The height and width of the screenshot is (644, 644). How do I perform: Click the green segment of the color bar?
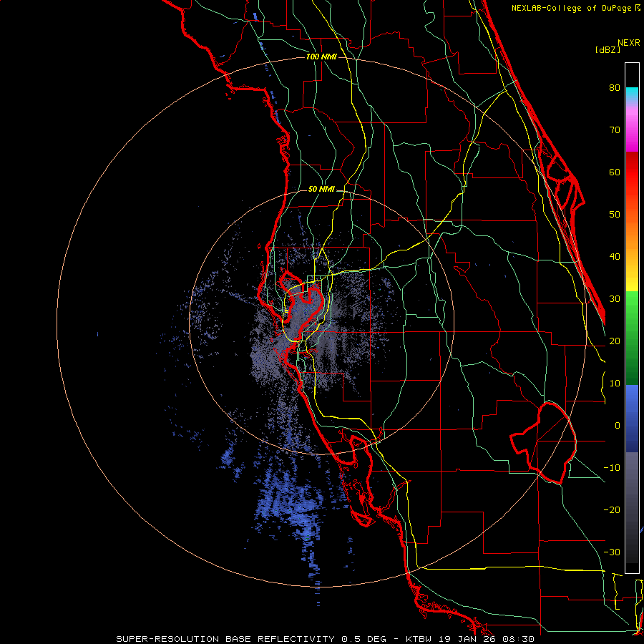(632, 338)
